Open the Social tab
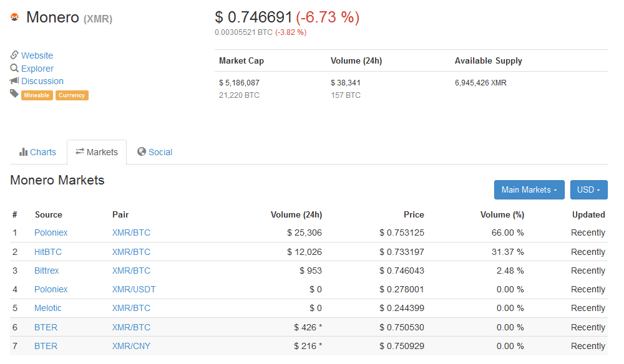This screenshot has width=624, height=364. [155, 152]
